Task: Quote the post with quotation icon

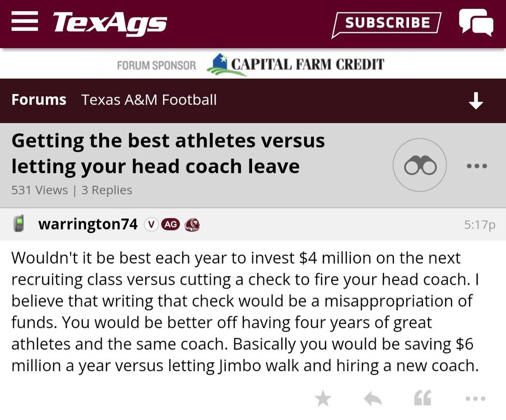Action: pos(423,399)
